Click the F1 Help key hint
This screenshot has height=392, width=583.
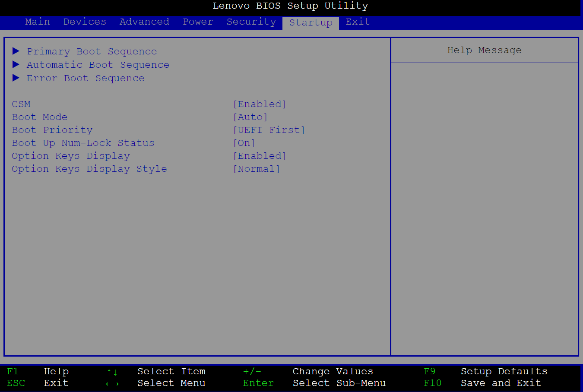[38, 371]
